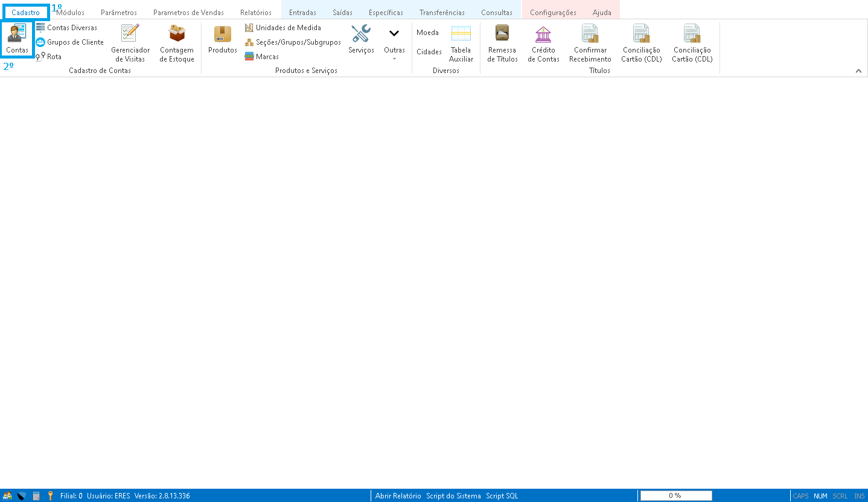Open Confirmar Recebimento
This screenshot has width=868, height=502.
[x=590, y=43]
